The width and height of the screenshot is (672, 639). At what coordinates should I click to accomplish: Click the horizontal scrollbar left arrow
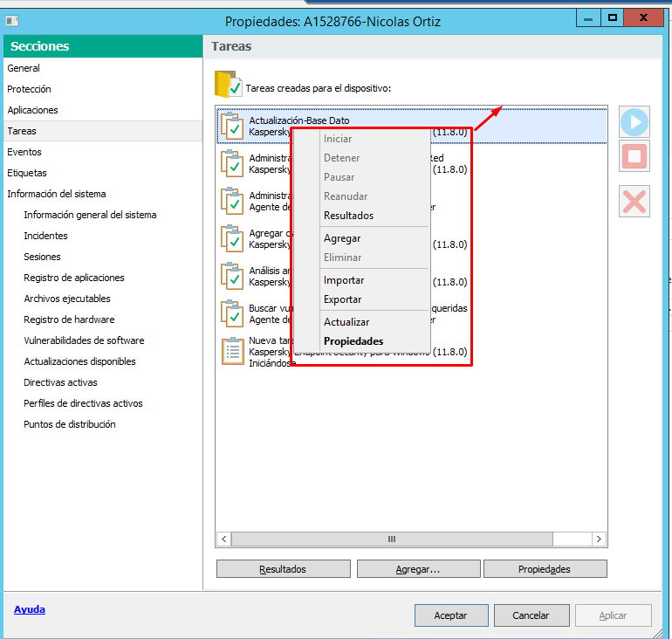point(223,539)
